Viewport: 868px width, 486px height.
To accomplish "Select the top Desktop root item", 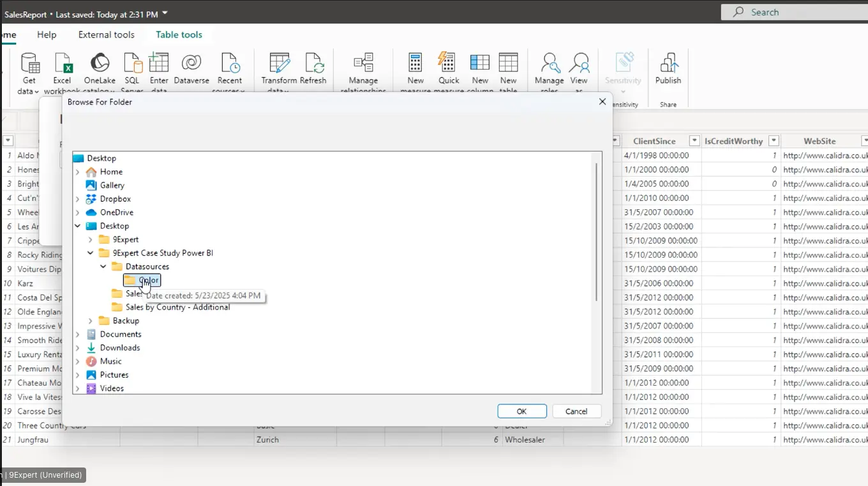I will click(x=101, y=158).
